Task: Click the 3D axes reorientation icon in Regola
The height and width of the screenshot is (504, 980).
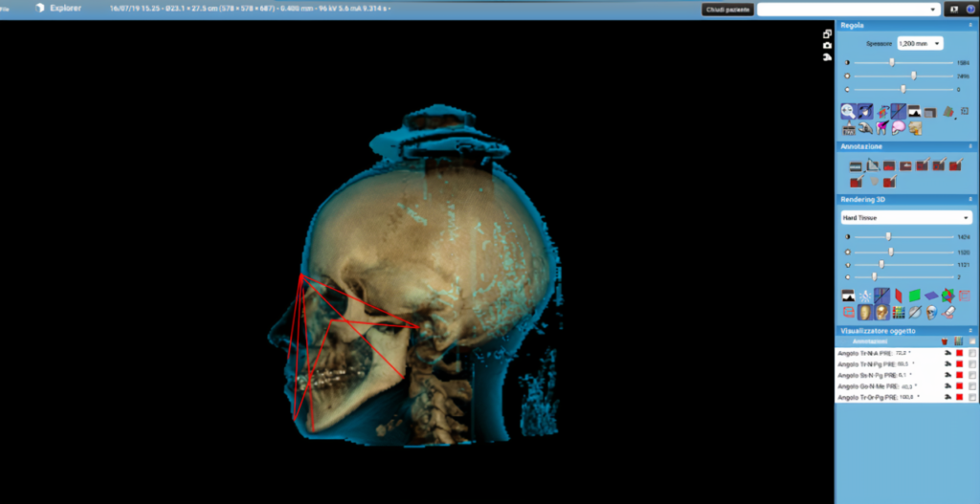Action: 882,113
